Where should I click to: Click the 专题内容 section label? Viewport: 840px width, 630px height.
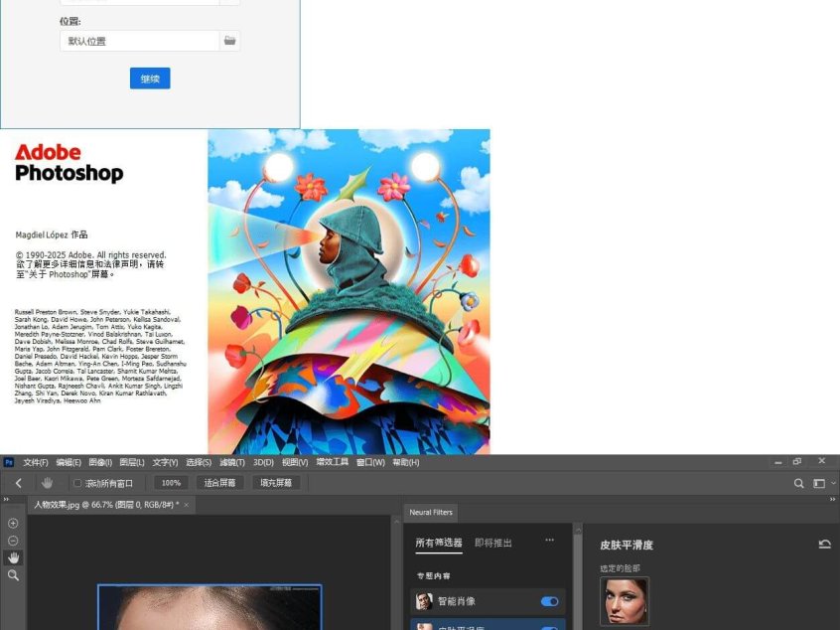point(433,576)
